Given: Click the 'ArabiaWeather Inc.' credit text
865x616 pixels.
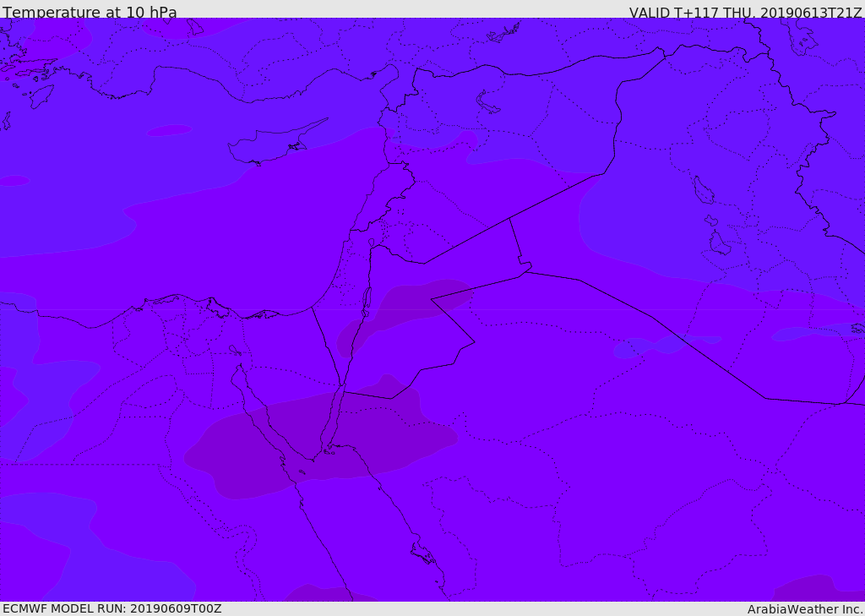Looking at the screenshot, I should 805,609.
